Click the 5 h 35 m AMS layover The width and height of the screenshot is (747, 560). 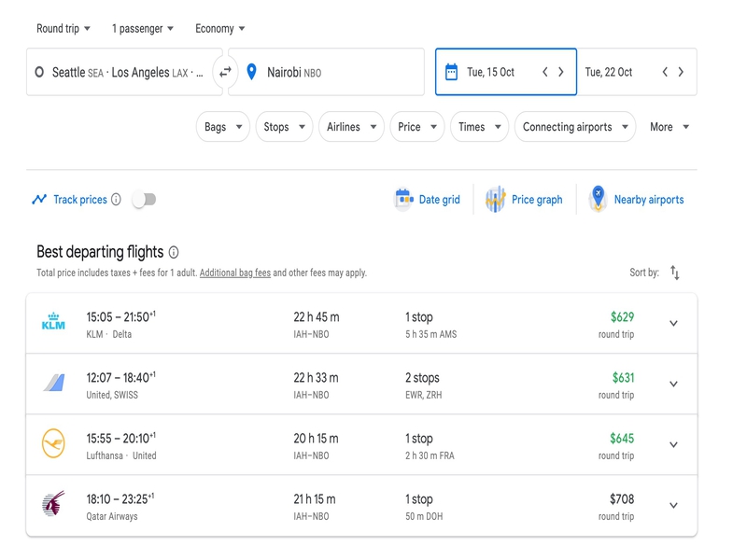[x=430, y=334]
